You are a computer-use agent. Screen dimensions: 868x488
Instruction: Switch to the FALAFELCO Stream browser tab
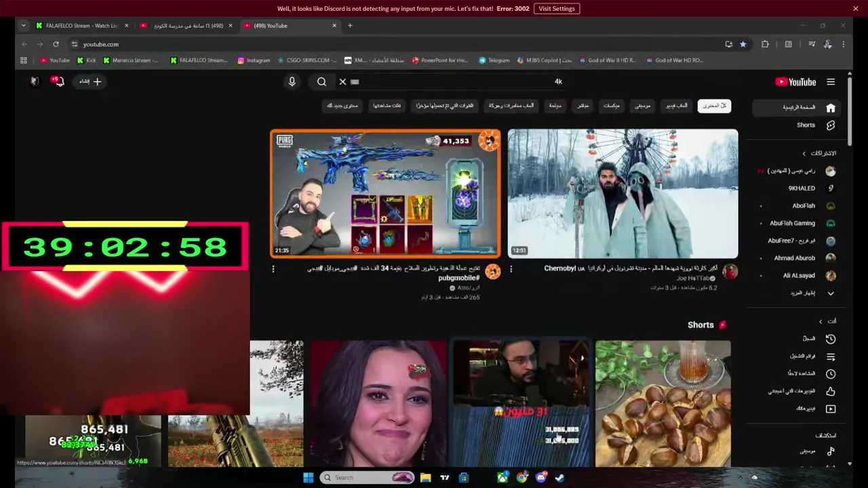(x=81, y=26)
